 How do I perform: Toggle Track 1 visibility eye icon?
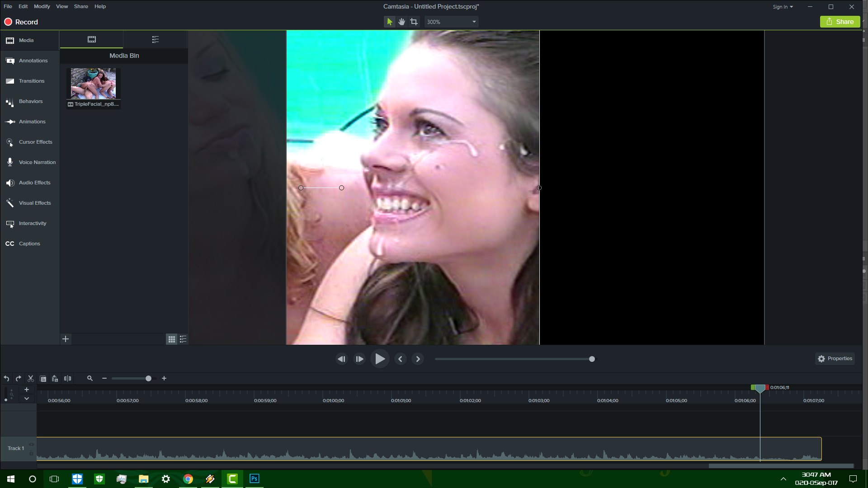(x=31, y=444)
